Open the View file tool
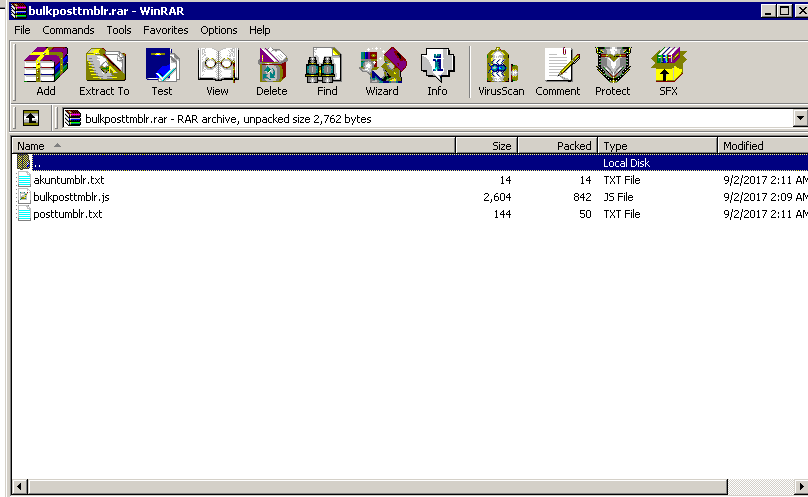The image size is (808, 497). pyautogui.click(x=218, y=64)
